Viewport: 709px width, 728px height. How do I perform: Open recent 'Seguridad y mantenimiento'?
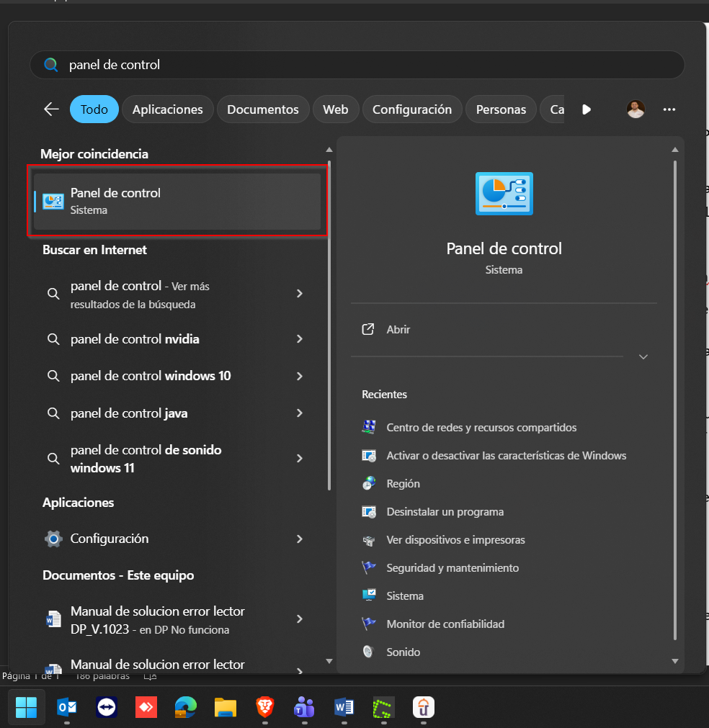pos(452,568)
